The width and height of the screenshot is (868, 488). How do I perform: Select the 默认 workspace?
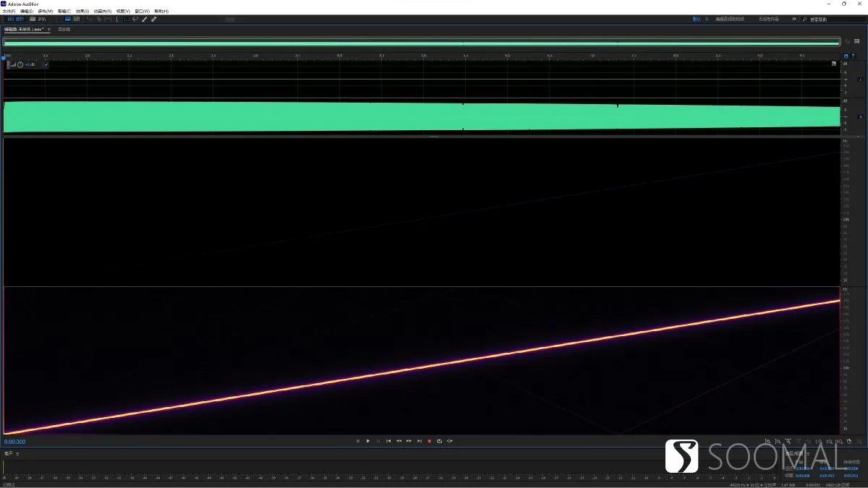coord(697,19)
